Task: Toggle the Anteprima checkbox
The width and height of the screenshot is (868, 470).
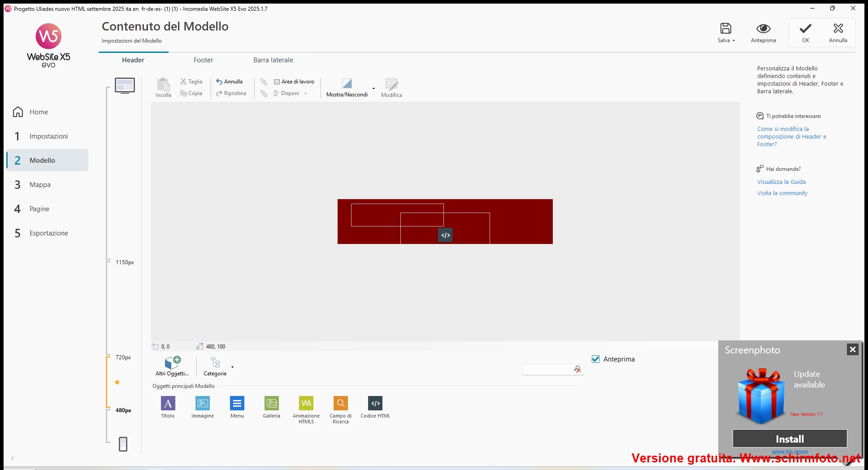Action: tap(596, 359)
